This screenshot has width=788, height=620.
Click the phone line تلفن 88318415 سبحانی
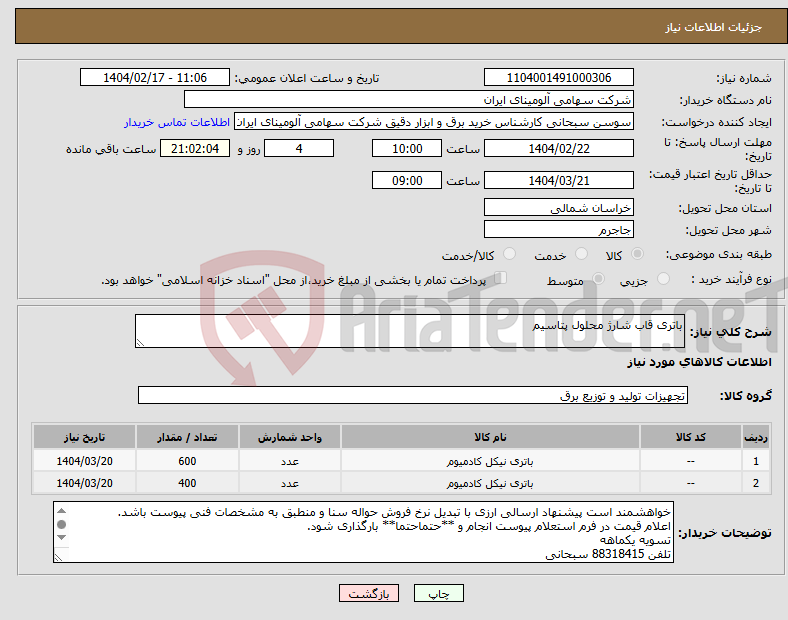608,554
